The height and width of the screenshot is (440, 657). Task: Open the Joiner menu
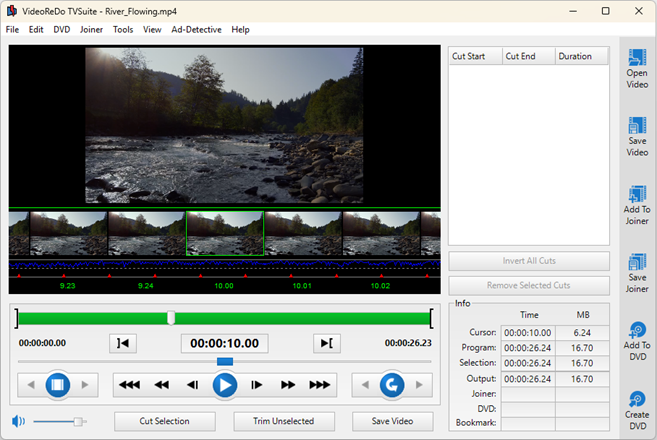[x=91, y=30]
